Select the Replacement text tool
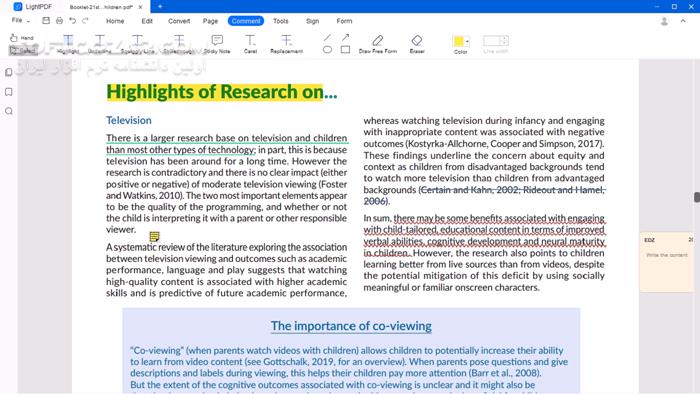 tap(287, 44)
